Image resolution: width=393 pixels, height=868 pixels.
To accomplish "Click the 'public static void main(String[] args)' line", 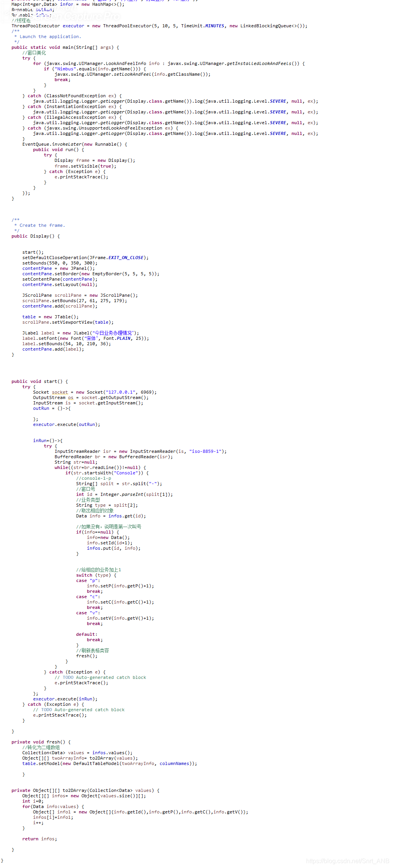I will (x=65, y=47).
